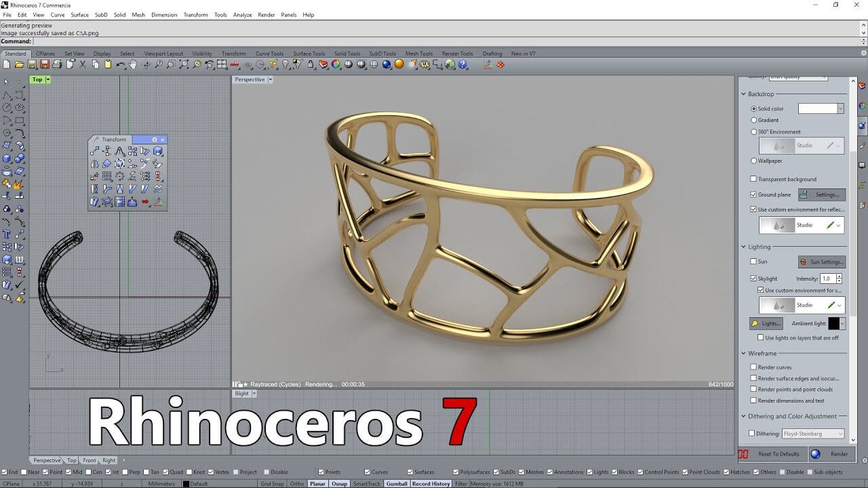Viewport: 868px width, 488px height.
Task: Enable the Render curves checkbox
Action: [x=753, y=367]
